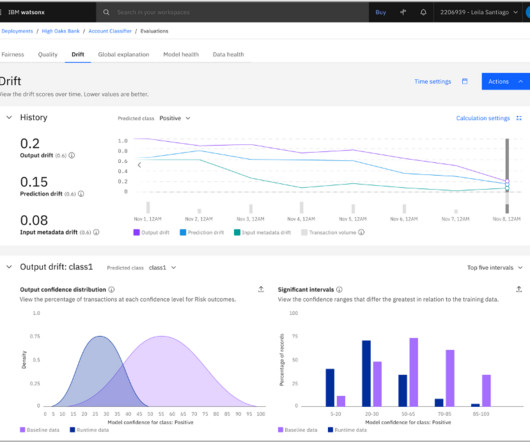Click the Input metadata drift info icon

tap(96, 232)
